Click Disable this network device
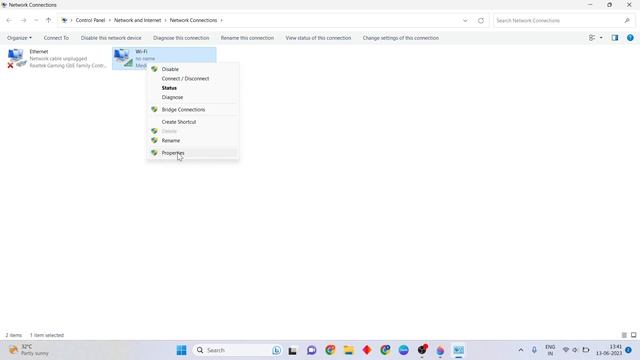The height and width of the screenshot is (360, 640). point(111,38)
